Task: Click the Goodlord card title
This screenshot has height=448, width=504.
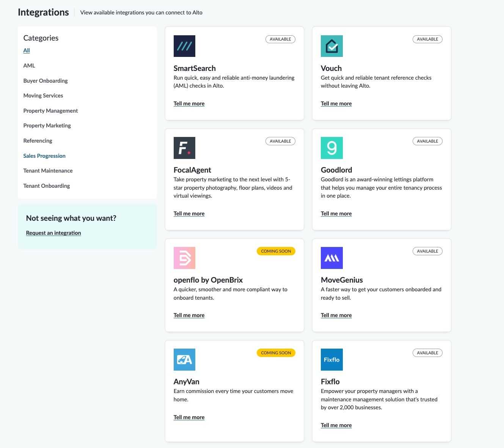Action: point(336,170)
